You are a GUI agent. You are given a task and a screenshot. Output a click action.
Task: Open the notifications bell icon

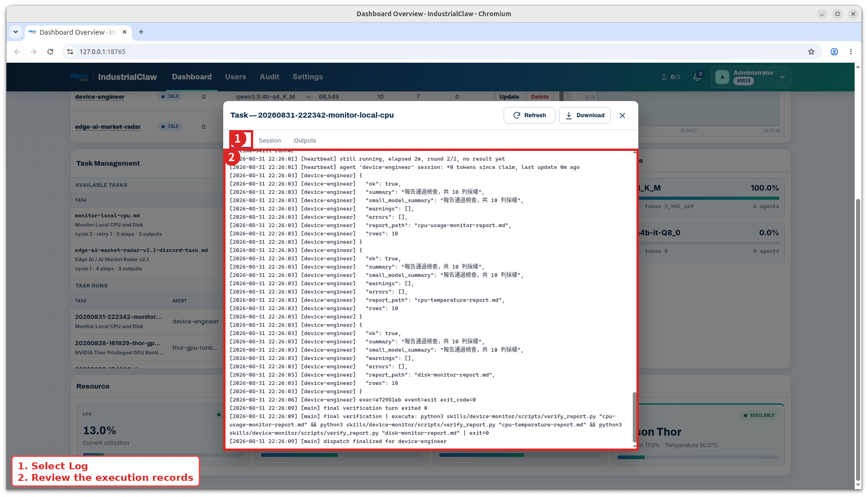697,77
